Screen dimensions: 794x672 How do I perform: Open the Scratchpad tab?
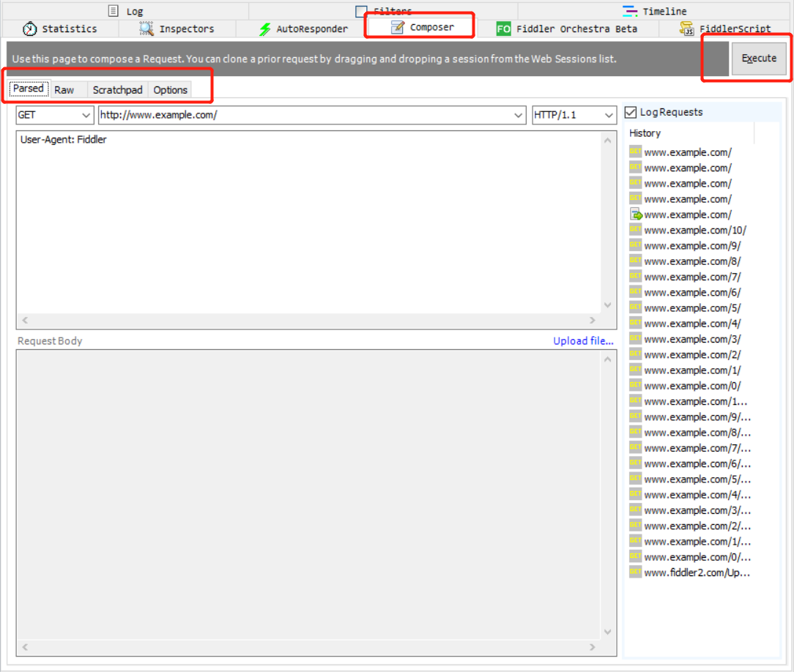point(117,90)
